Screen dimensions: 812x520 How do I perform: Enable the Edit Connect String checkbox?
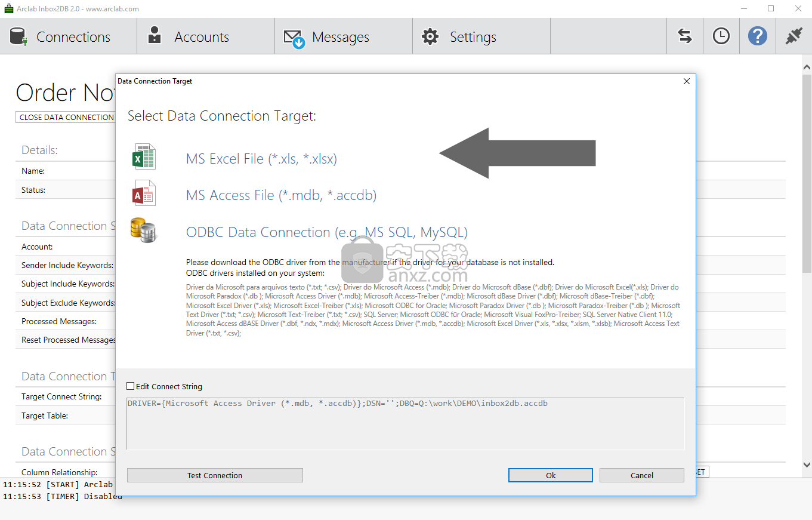tap(131, 386)
